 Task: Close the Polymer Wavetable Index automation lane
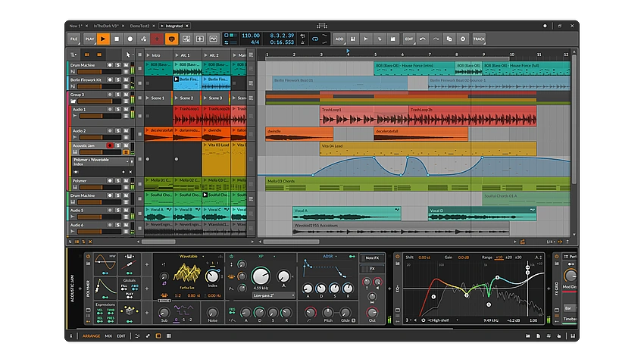click(x=130, y=172)
